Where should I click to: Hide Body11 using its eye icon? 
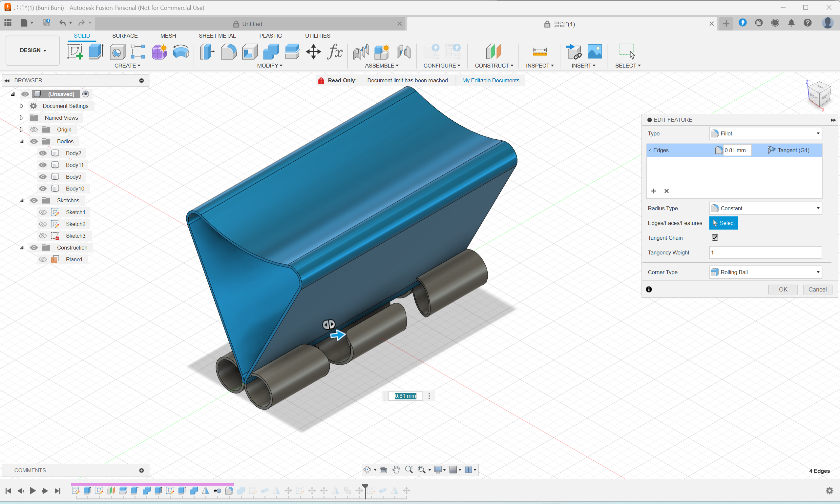pyautogui.click(x=43, y=165)
